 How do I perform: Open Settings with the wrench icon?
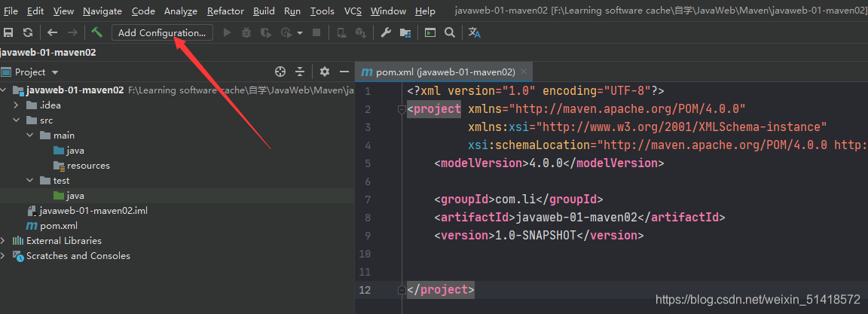386,32
